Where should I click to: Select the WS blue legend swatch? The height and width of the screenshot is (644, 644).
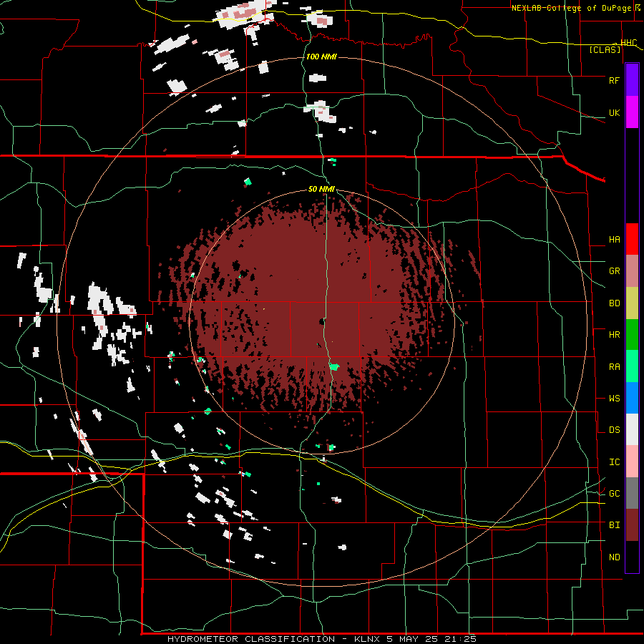tap(632, 398)
